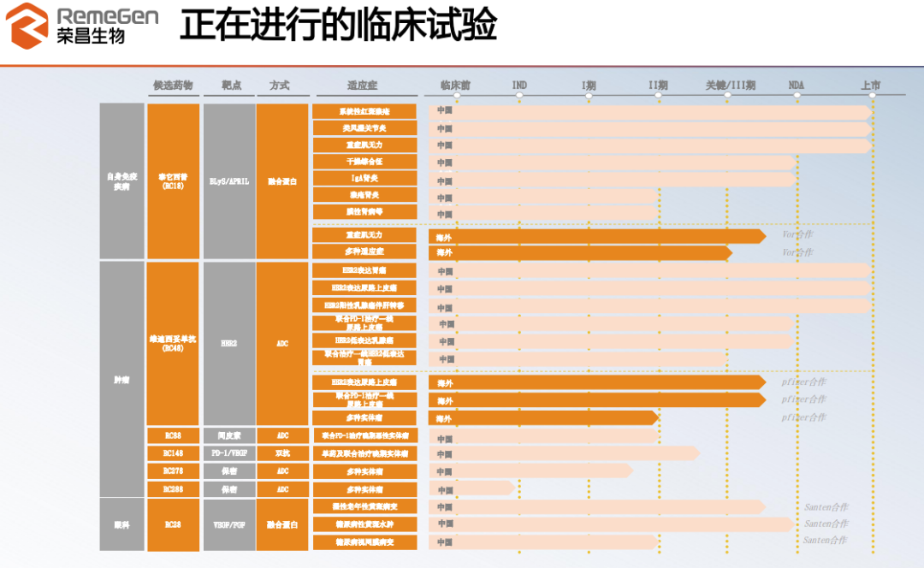This screenshot has width=924, height=568.
Task: Click the 靶点 column header
Action: coord(231,86)
